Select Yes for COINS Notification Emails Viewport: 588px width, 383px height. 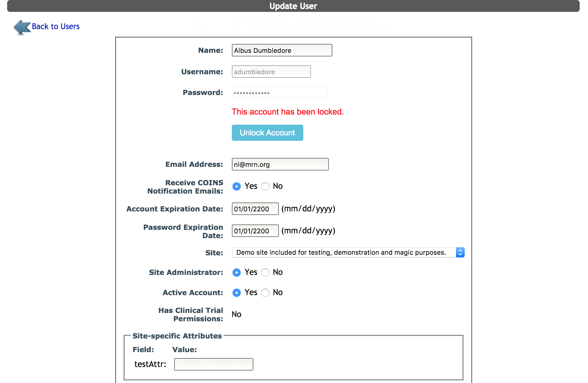click(x=237, y=186)
